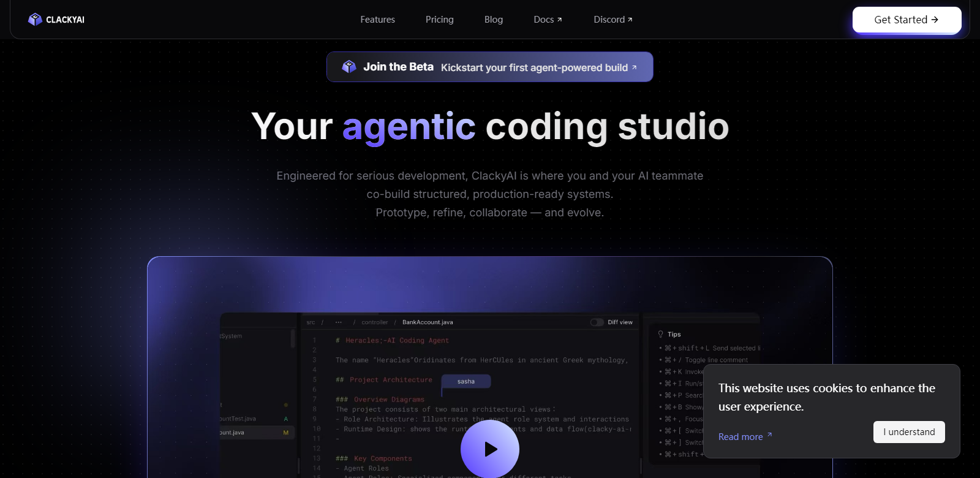Open Discord external link

point(612,20)
